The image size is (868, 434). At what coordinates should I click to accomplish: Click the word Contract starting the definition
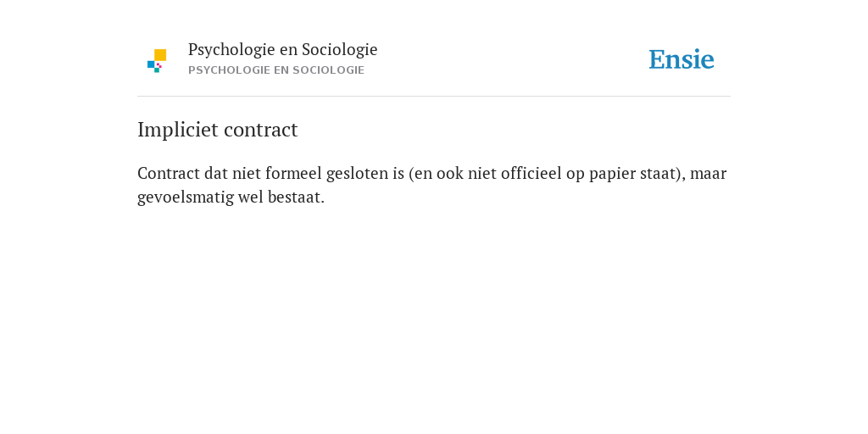(169, 173)
